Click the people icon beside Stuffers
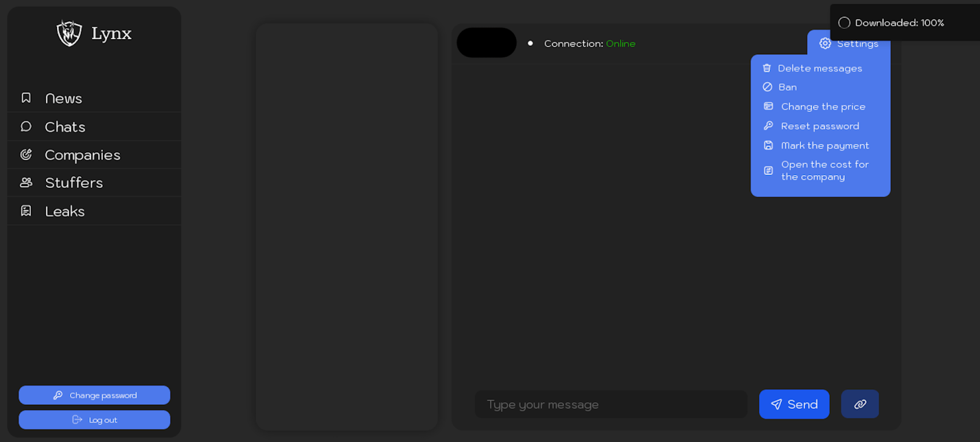The height and width of the screenshot is (442, 980). [x=26, y=182]
